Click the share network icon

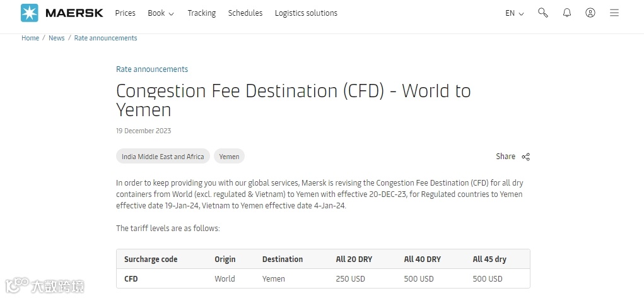(x=525, y=157)
